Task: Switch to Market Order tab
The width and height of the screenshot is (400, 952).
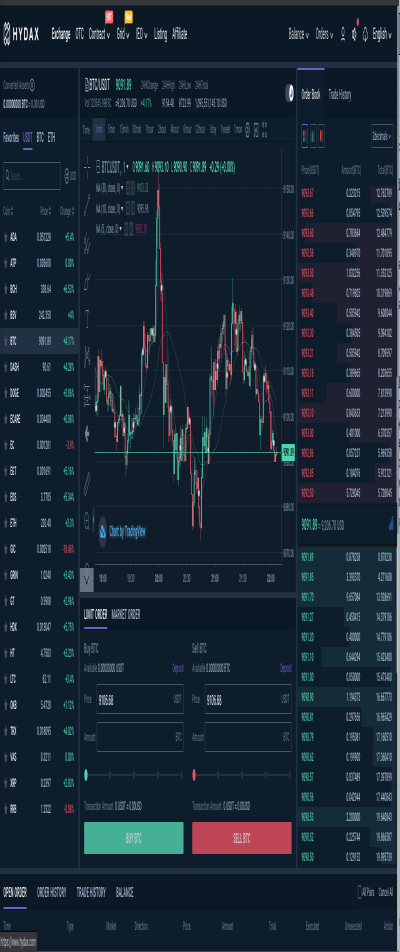Action: coord(126,614)
